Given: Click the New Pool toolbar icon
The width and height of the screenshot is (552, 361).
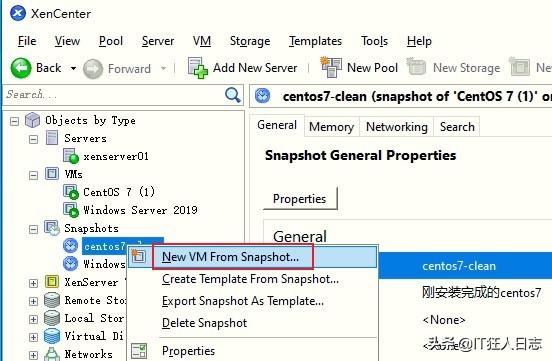Looking at the screenshot, I should click(x=331, y=67).
